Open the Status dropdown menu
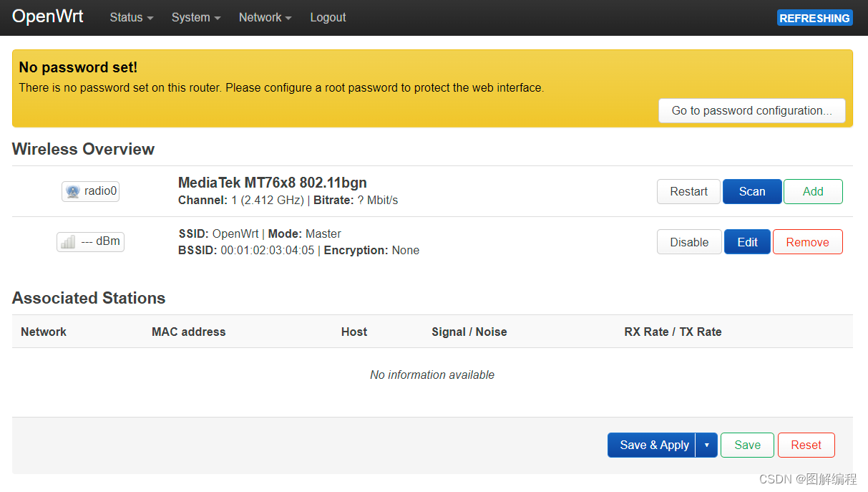Viewport: 868px width, 492px height. [x=132, y=17]
